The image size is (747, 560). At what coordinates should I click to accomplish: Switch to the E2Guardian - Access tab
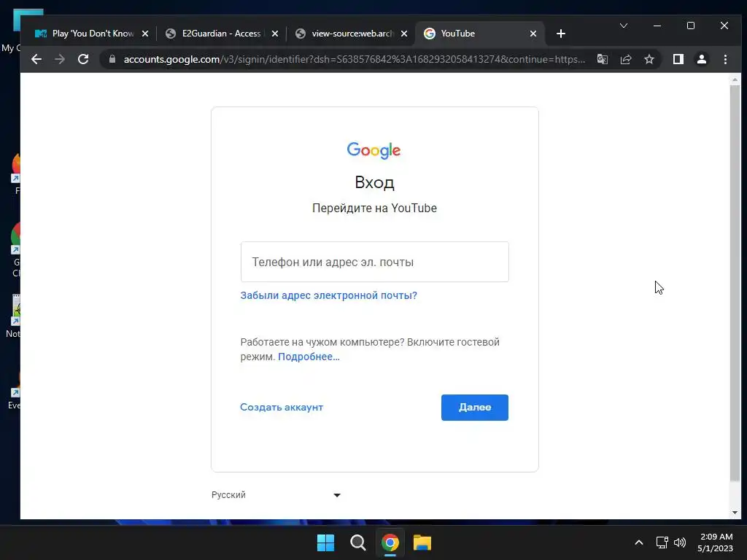pyautogui.click(x=221, y=34)
